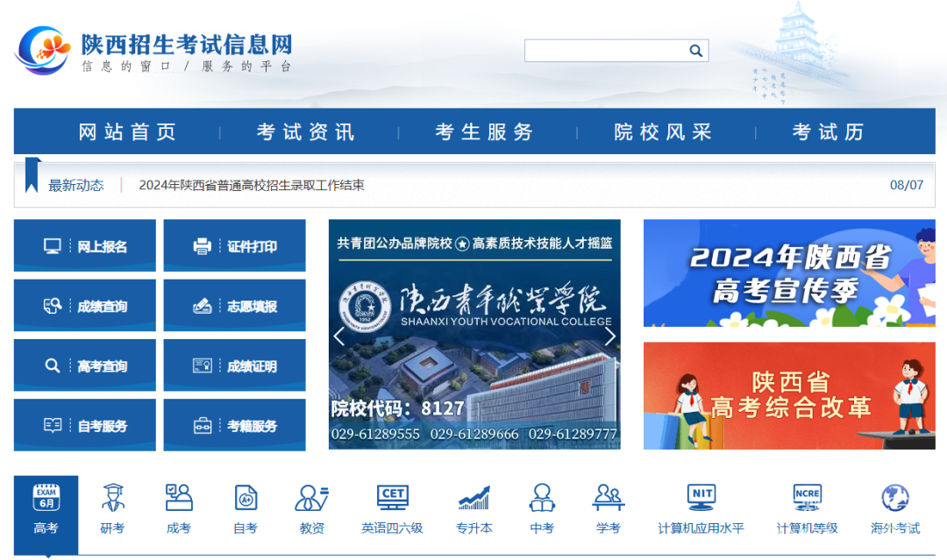This screenshot has height=560, width=947.
Task: Click the 最新动态 label
Action: 76,185
